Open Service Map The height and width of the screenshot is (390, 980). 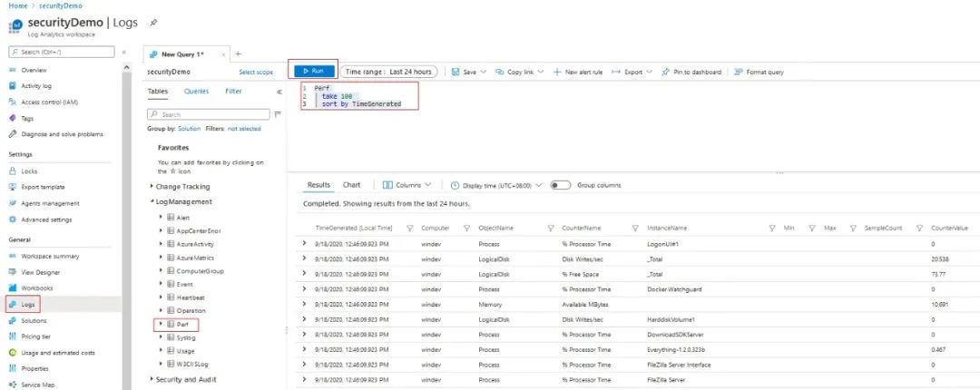[37, 385]
